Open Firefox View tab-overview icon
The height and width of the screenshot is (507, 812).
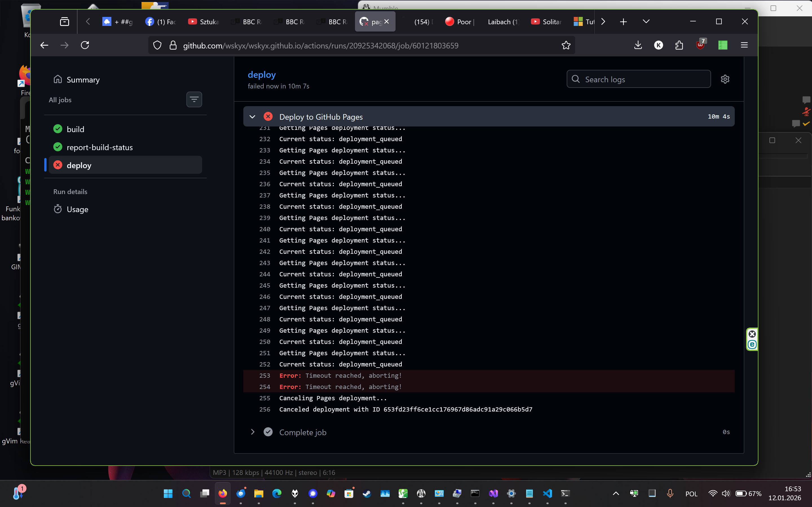[x=64, y=22]
